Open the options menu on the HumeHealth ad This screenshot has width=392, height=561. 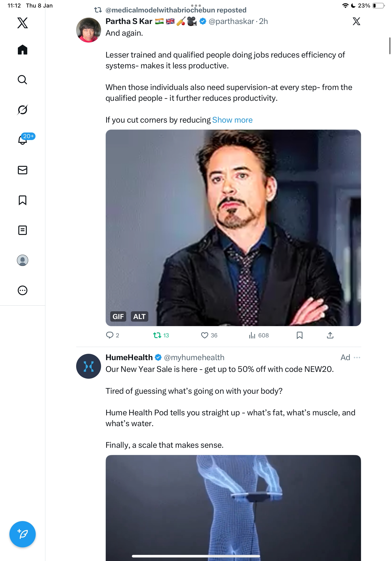tap(357, 358)
